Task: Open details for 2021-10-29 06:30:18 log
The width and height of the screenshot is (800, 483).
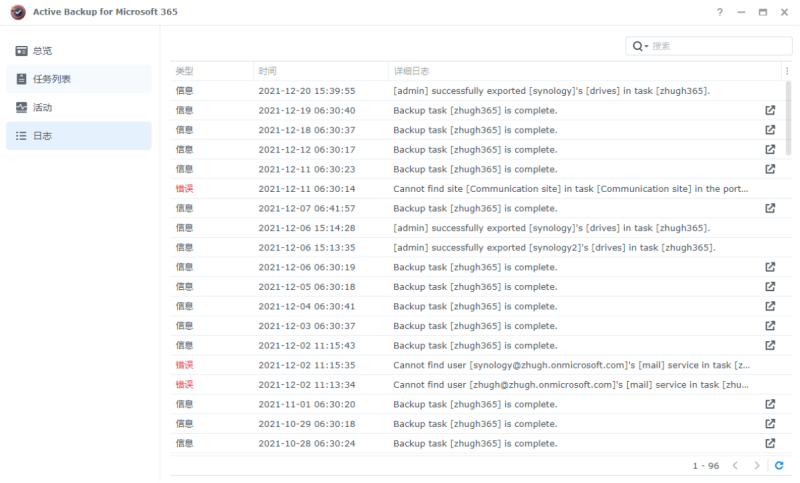Action: pos(770,423)
